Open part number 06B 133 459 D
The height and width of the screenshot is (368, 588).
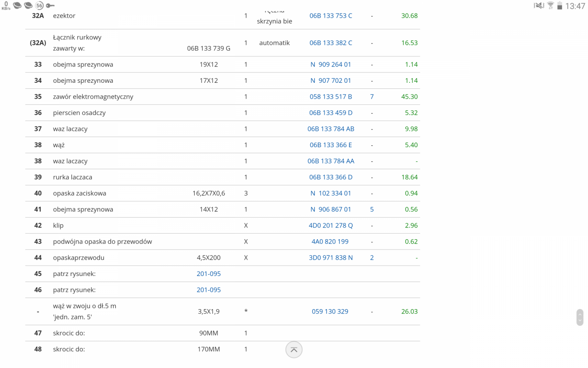click(331, 113)
